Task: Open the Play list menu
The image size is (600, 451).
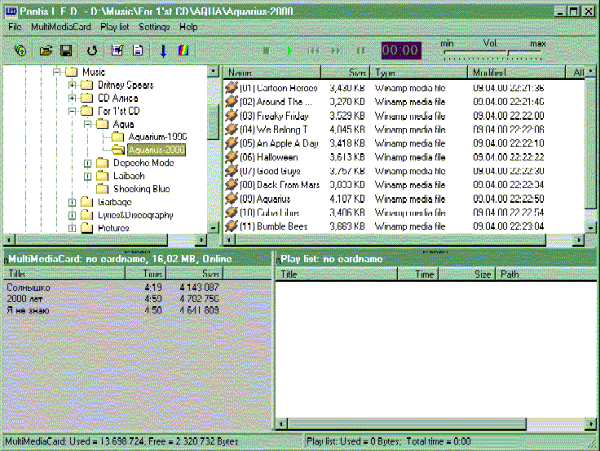Action: click(x=118, y=26)
